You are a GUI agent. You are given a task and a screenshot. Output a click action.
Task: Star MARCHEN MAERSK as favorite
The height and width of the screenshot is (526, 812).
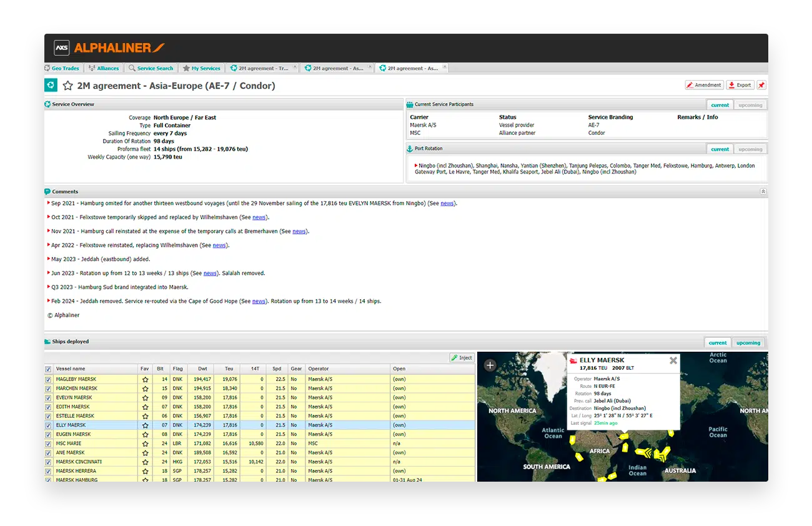(x=146, y=389)
